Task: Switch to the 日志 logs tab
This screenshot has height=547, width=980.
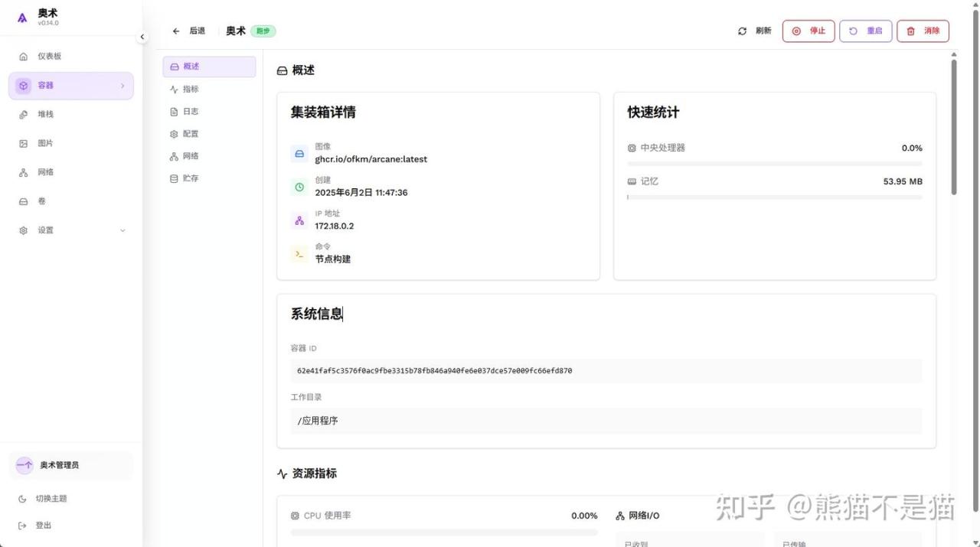Action: pyautogui.click(x=209, y=111)
